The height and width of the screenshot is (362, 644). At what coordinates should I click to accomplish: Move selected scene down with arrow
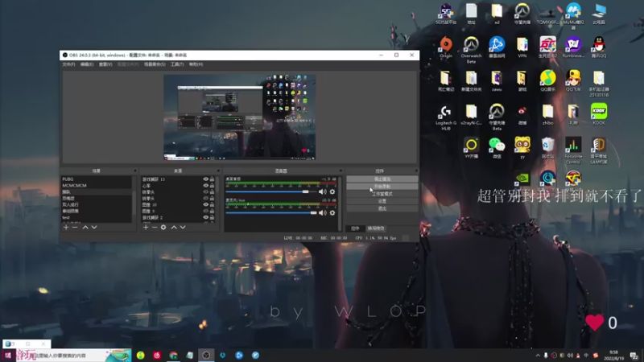[x=94, y=228]
